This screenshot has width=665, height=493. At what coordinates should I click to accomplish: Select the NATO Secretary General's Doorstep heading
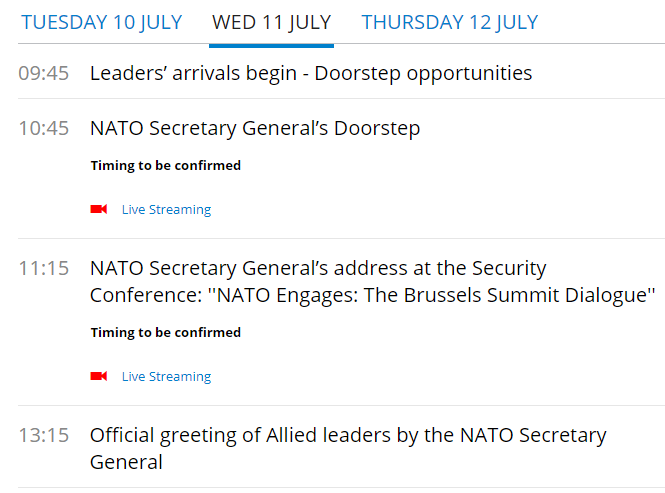click(255, 128)
